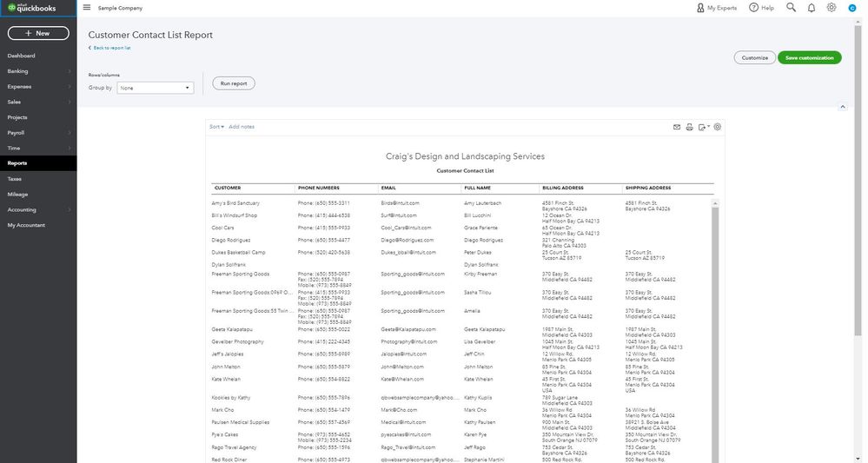
Task: Collapse the report options panel
Action: pos(843,106)
